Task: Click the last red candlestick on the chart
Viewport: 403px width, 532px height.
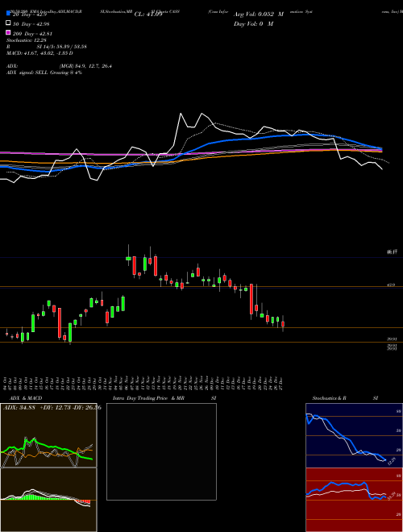Action: tap(283, 324)
